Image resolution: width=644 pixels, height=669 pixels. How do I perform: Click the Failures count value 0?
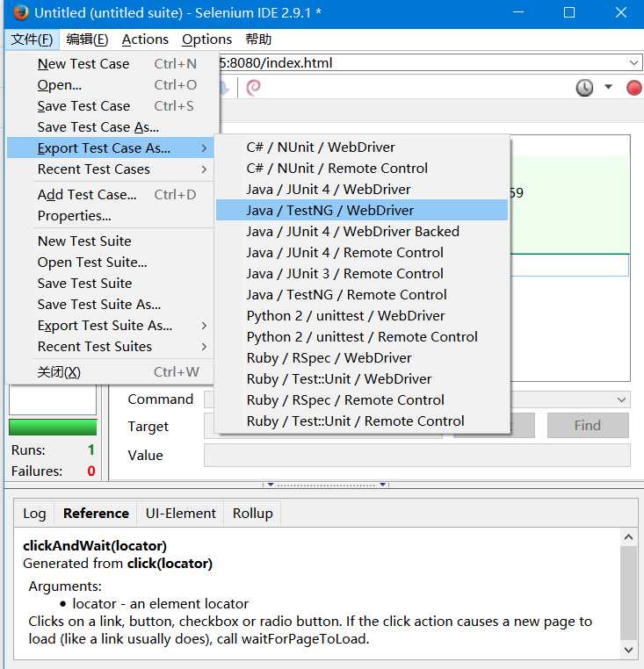point(91,471)
